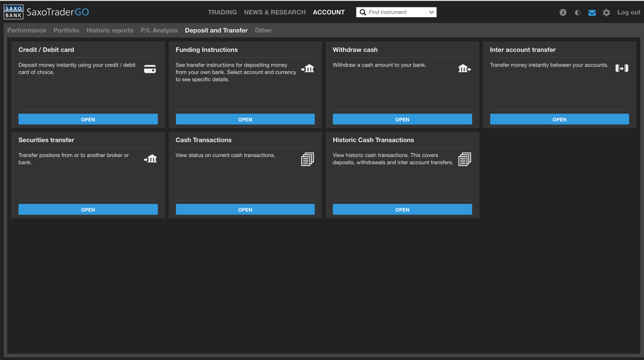Click the Historic Cash Transactions documents icon
This screenshot has width=644, height=360.
coord(464,159)
